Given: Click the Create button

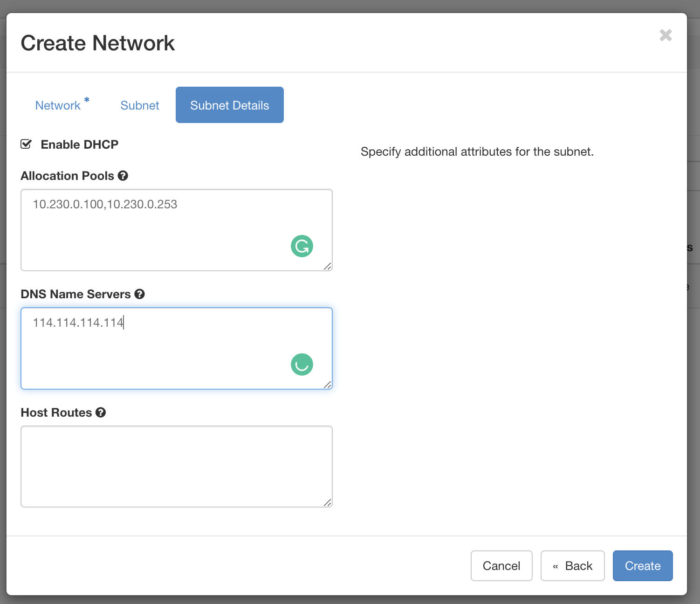Looking at the screenshot, I should pos(643,566).
